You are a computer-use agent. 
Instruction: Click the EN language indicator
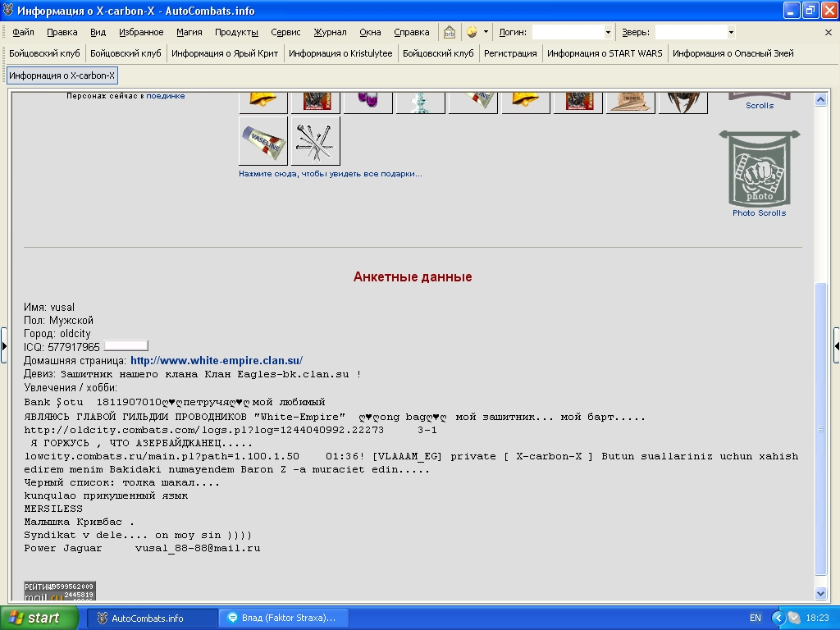click(x=756, y=618)
